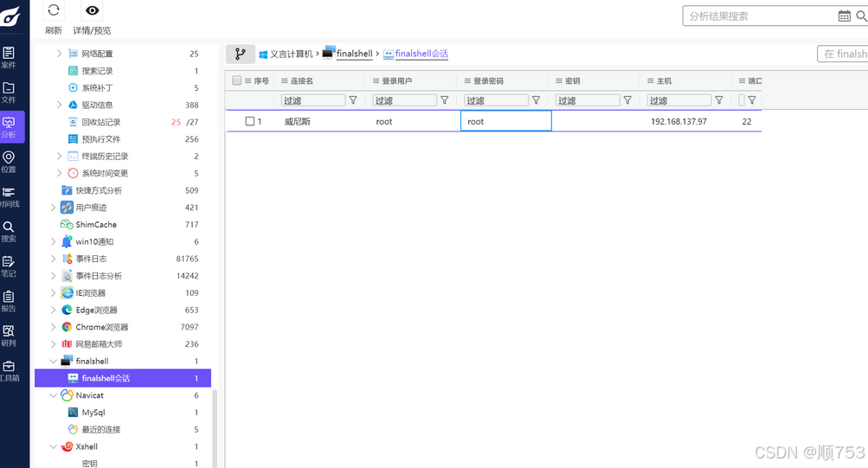The width and height of the screenshot is (868, 468).
Task: Click the 义言计算机 breadcrumb link
Action: pyautogui.click(x=291, y=54)
